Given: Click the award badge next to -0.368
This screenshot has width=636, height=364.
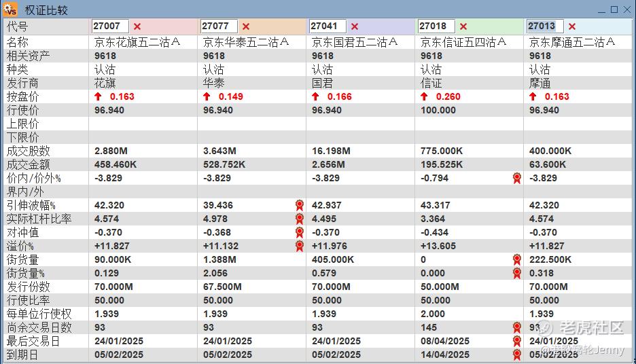Looking at the screenshot, I should pos(300,232).
